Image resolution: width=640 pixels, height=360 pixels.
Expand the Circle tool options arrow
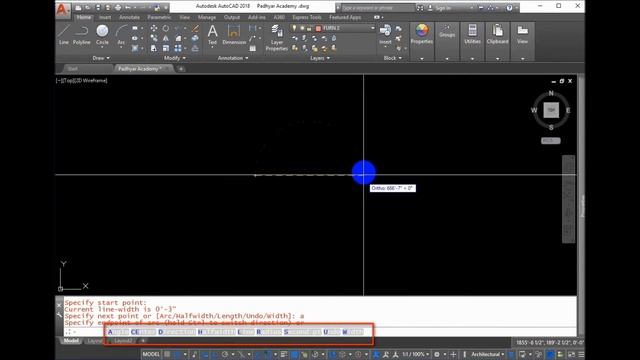[102, 47]
